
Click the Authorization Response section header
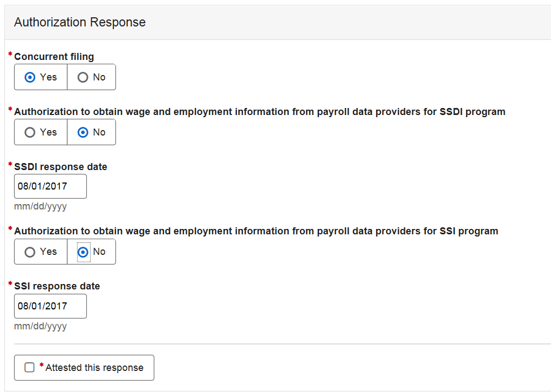click(80, 22)
